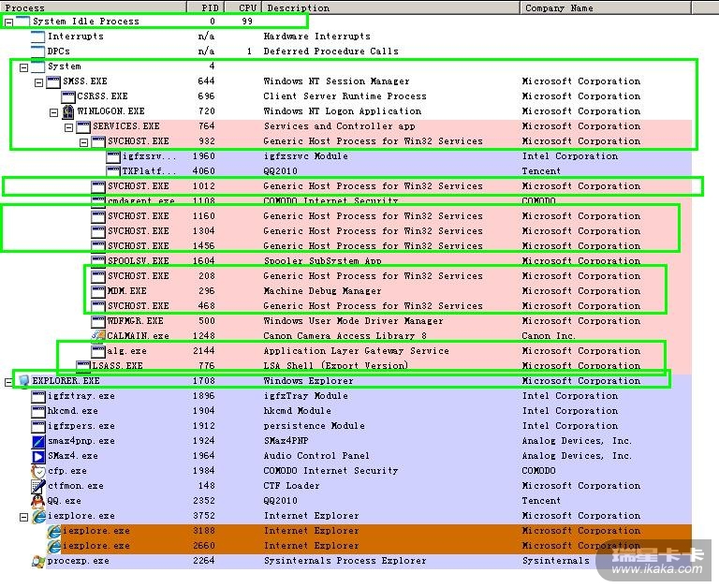Sort by the PID column header
719x588 pixels.
[206, 7]
